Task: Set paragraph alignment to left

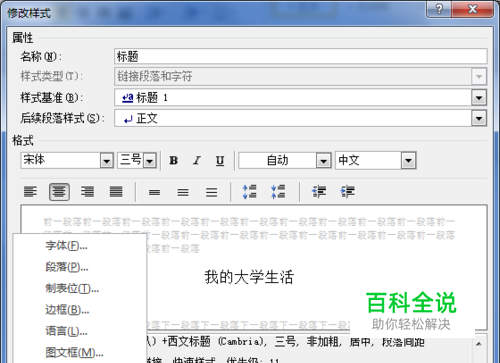Action: pos(31,192)
